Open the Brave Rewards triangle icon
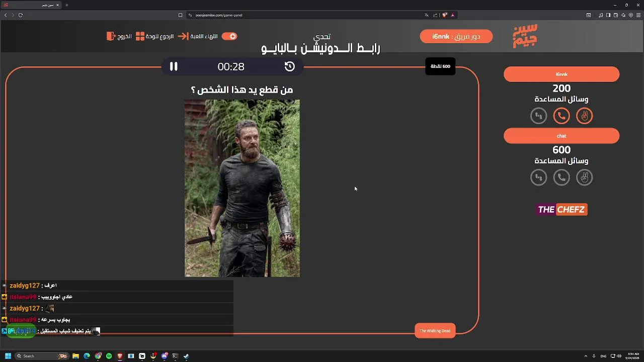 pyautogui.click(x=452, y=15)
